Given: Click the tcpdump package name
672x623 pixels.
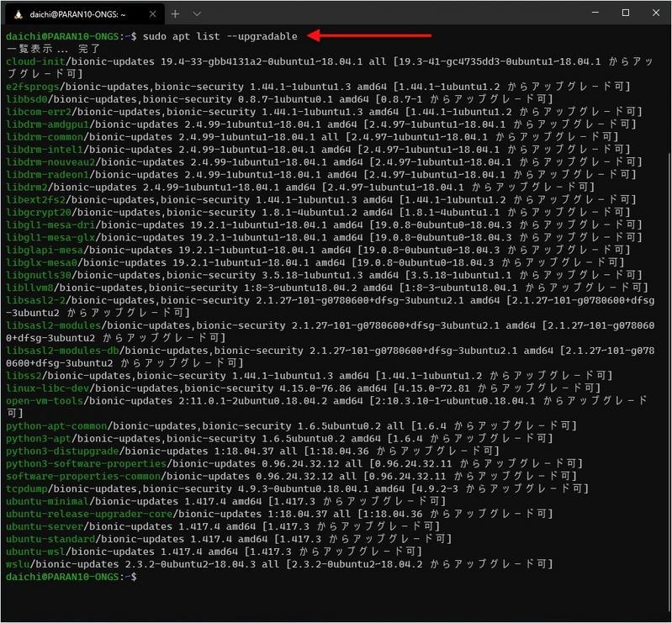Looking at the screenshot, I should [27, 488].
